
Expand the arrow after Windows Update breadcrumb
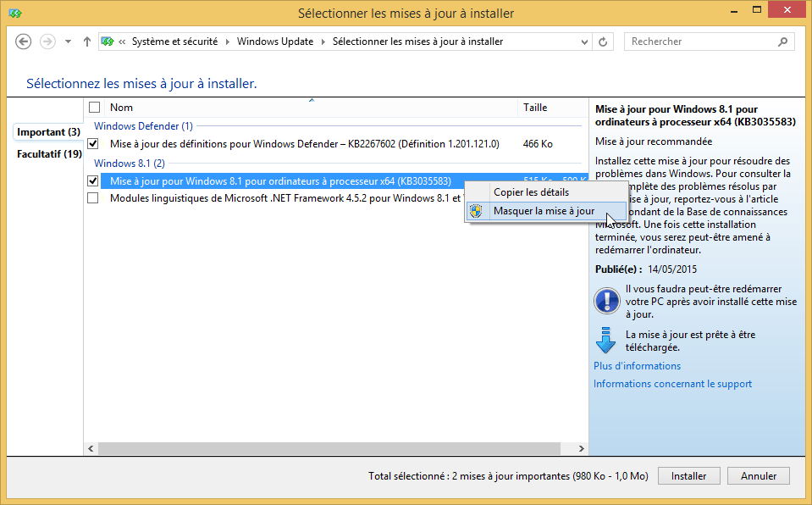click(x=323, y=42)
